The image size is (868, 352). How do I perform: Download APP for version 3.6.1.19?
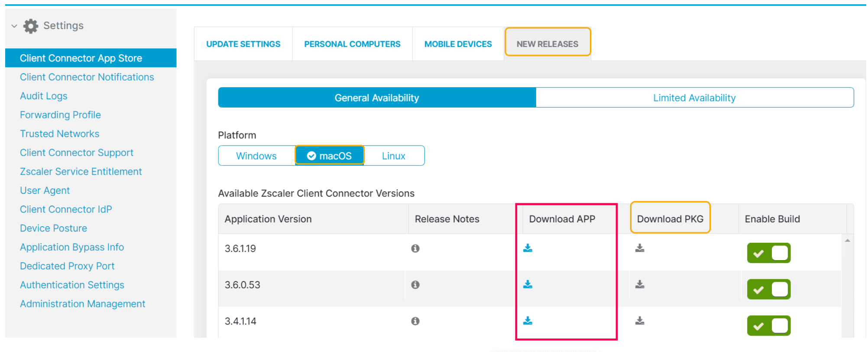click(528, 248)
